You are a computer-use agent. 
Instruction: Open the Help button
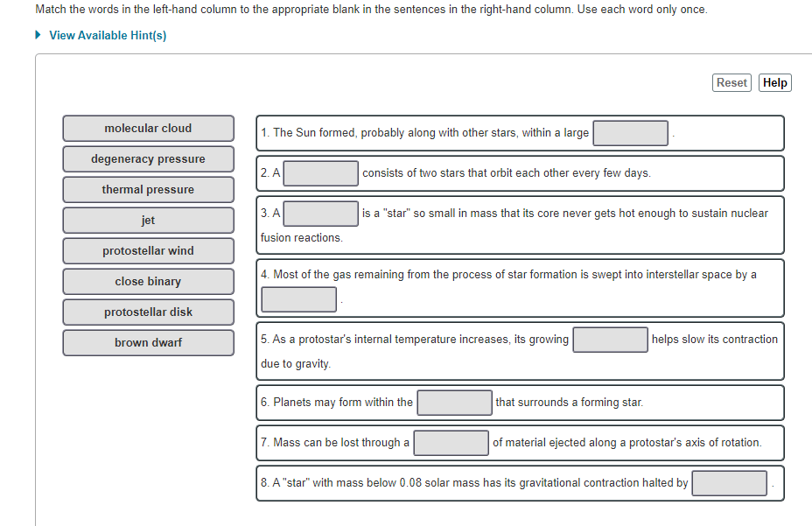click(x=774, y=83)
